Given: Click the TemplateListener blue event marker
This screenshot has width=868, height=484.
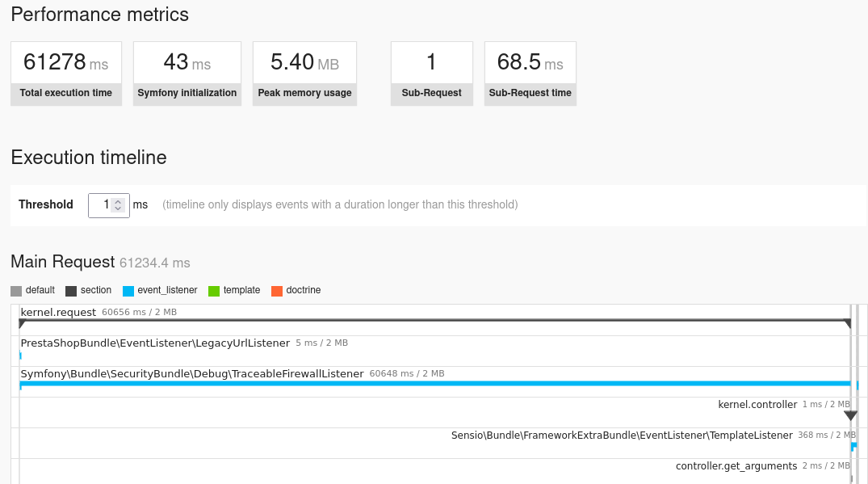Looking at the screenshot, I should (x=853, y=446).
